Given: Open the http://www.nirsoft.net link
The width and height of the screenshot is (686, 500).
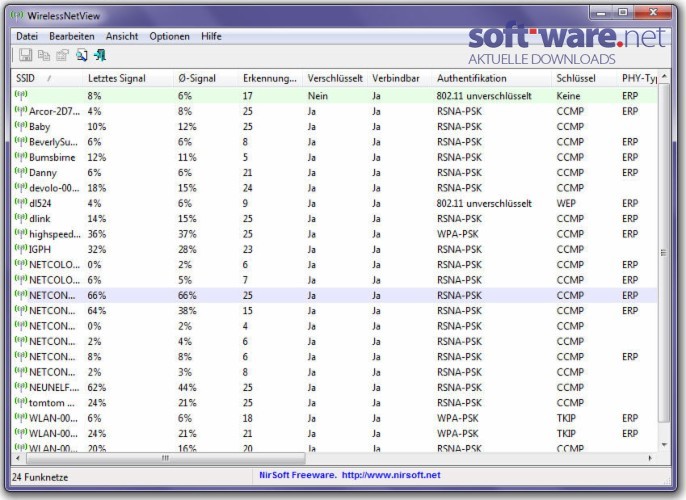Looking at the screenshot, I should click(391, 475).
